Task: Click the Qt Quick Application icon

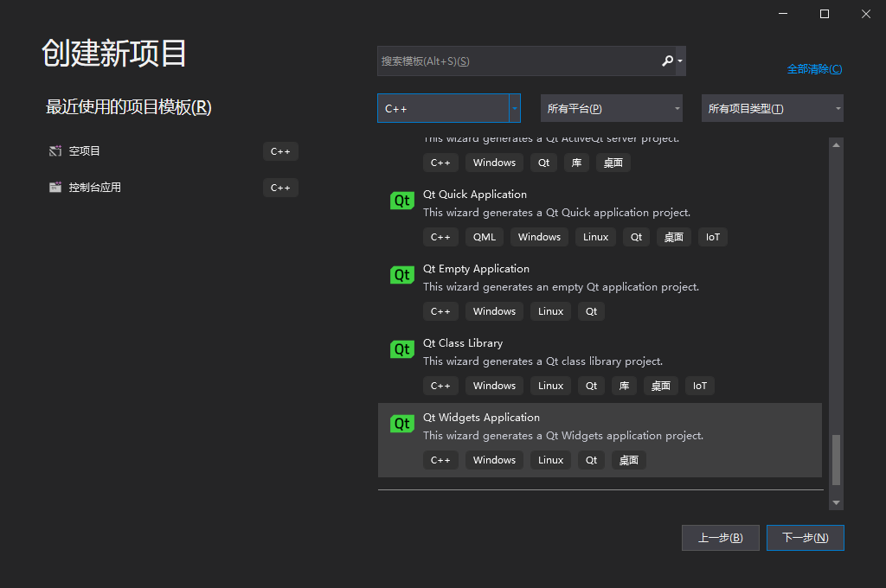Action: pyautogui.click(x=401, y=201)
